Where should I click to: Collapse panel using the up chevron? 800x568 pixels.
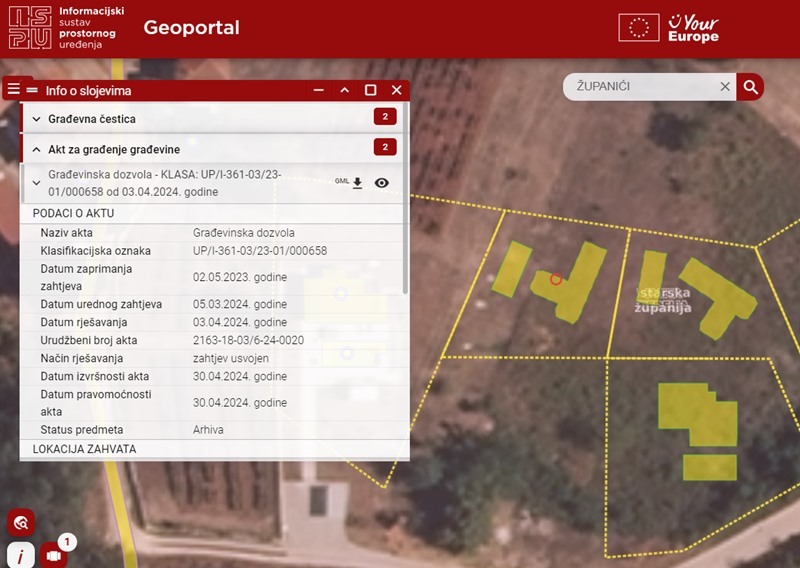coord(345,90)
